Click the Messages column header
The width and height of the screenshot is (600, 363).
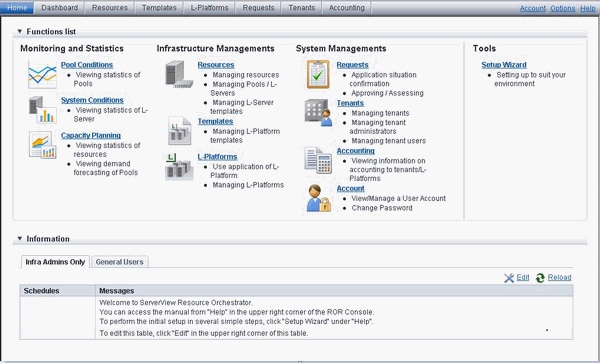pyautogui.click(x=334, y=291)
